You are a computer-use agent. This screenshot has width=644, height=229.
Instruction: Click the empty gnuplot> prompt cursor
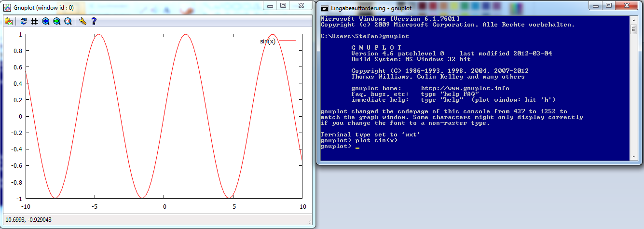tap(357, 148)
